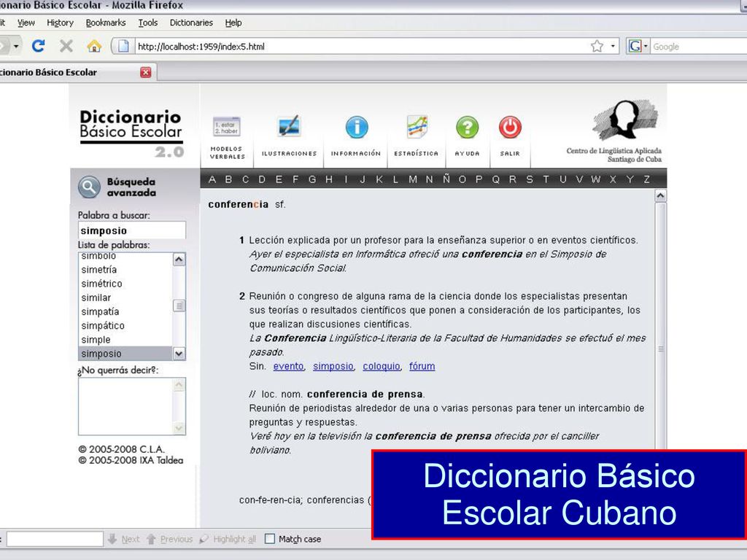Follow the synonym link evento

point(288,366)
